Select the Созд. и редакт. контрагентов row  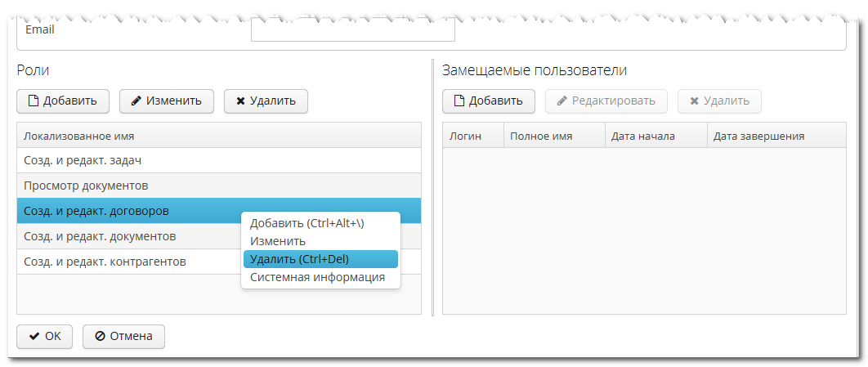(x=105, y=262)
